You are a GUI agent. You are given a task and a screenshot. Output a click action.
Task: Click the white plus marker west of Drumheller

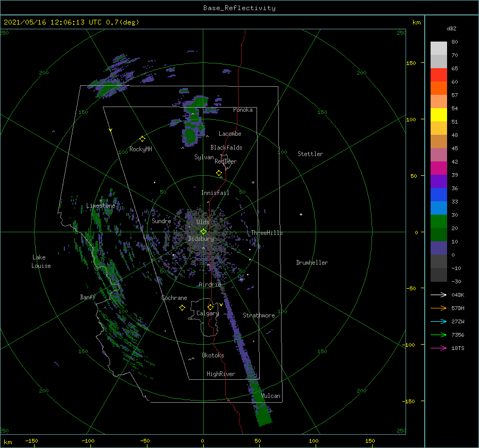[301, 214]
